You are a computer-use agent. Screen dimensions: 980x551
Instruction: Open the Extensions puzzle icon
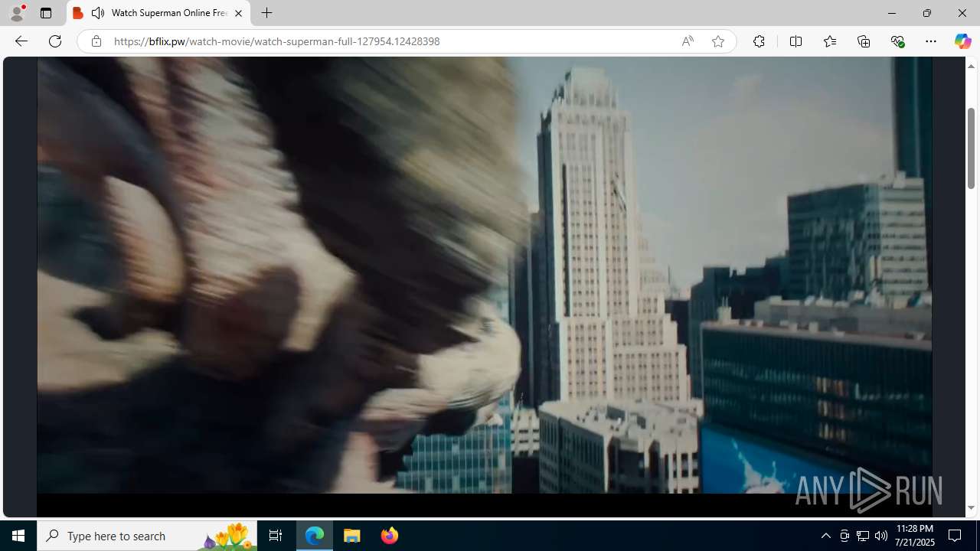point(759,41)
